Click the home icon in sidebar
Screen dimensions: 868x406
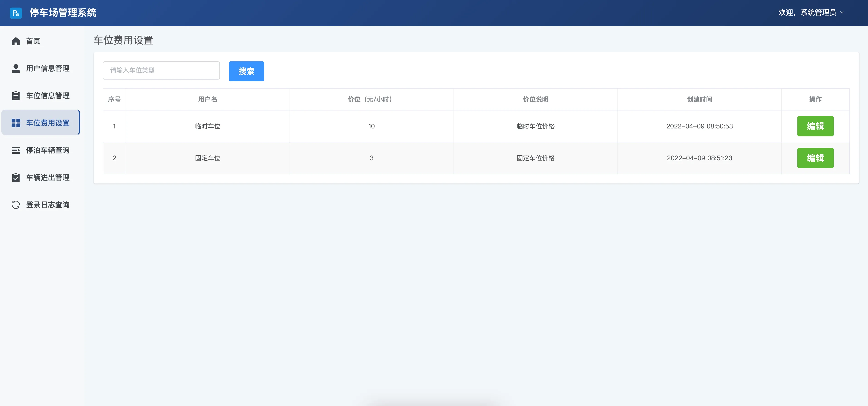point(15,41)
